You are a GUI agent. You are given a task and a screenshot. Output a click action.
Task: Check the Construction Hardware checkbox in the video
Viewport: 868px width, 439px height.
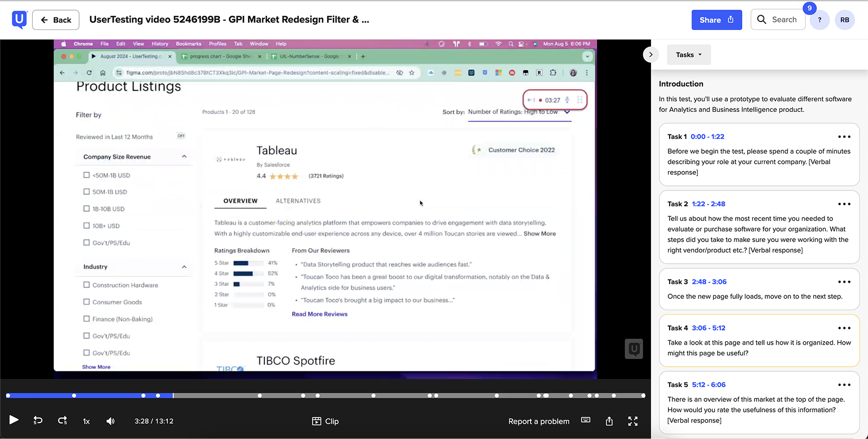click(x=86, y=285)
